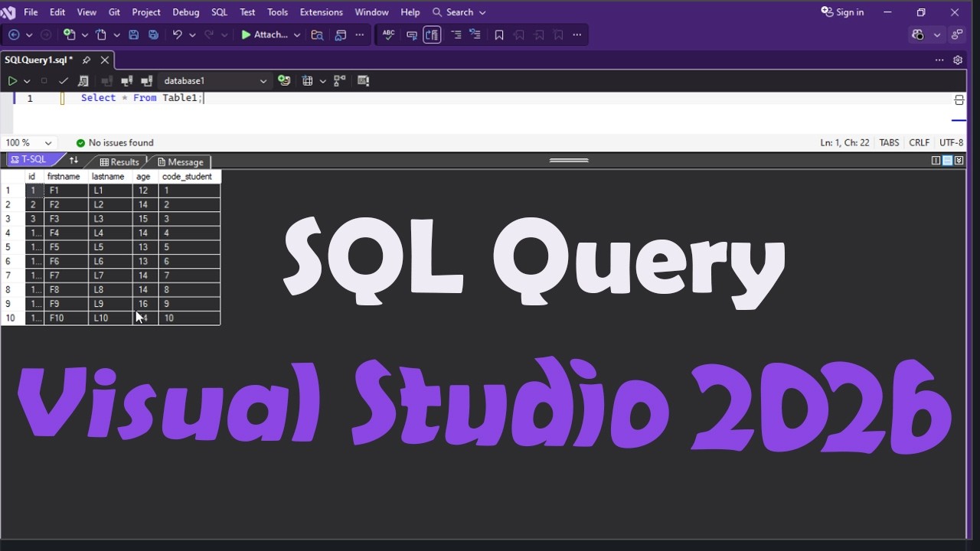Image resolution: width=980 pixels, height=551 pixels.
Task: Toggle a bookmark on current line
Action: 499,35
